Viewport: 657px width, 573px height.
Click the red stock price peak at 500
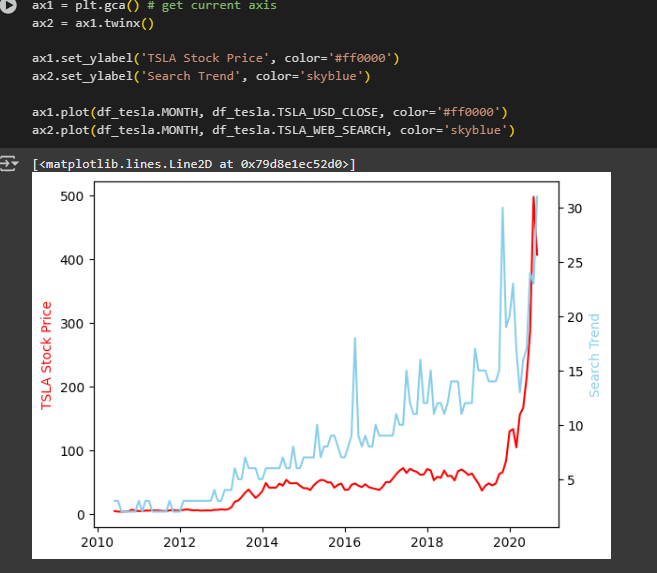533,199
